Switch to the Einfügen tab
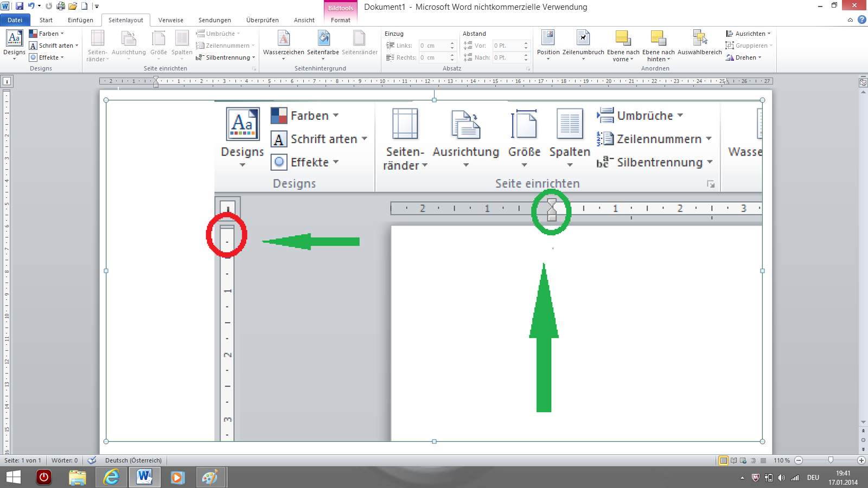This screenshot has width=868, height=488. click(x=80, y=20)
